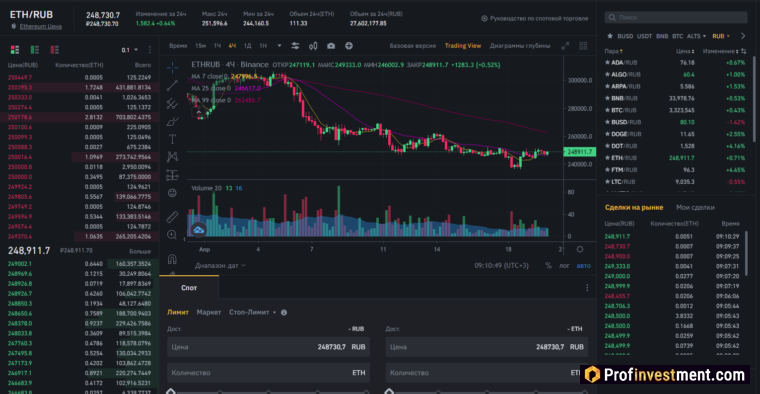Viewport: 760px width, 394px height.
Task: Click left buy amount slider handle
Action: (x=171, y=391)
